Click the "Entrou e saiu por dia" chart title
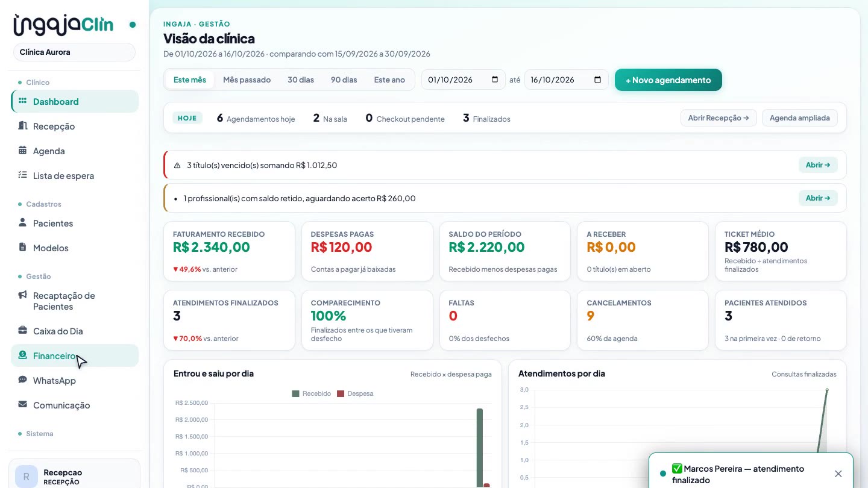Image resolution: width=868 pixels, height=488 pixels. click(x=213, y=374)
